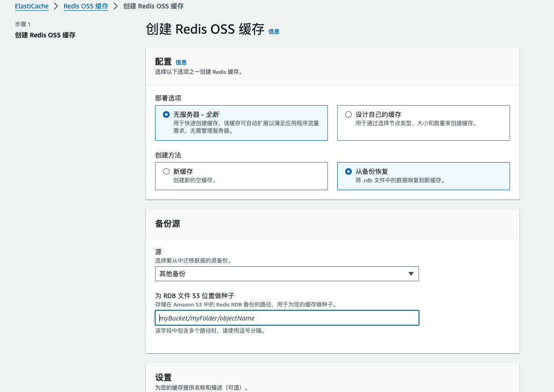Select 无服务器 - 全新 deployment option
Image resolution: width=554 pixels, height=392 pixels.
click(x=241, y=123)
